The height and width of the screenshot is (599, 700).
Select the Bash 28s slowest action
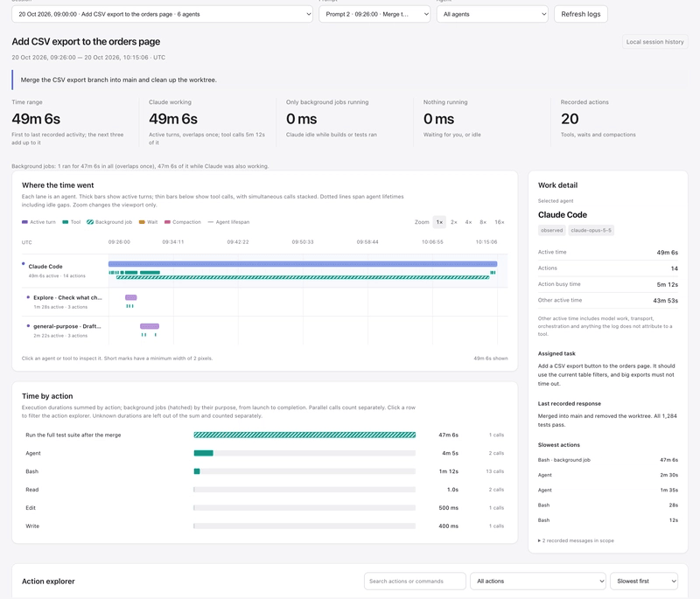click(x=608, y=505)
